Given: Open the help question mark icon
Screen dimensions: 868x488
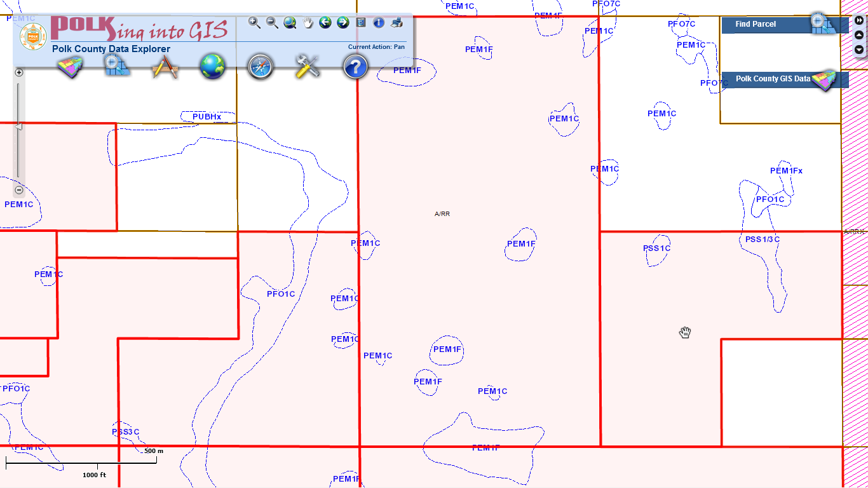Looking at the screenshot, I should (355, 66).
